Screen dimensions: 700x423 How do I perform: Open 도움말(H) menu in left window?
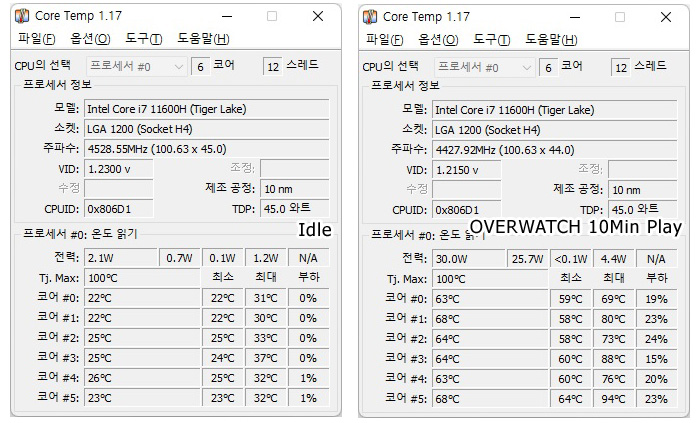[203, 39]
